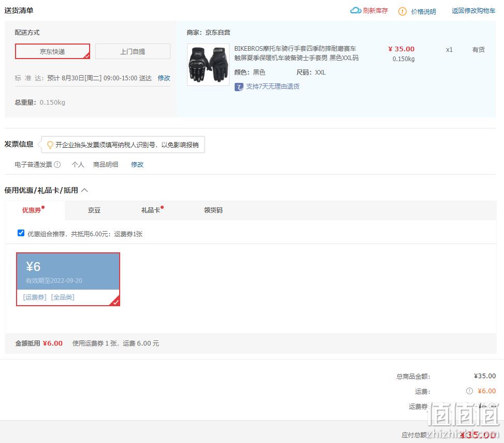Image resolution: width=504 pixels, height=443 pixels.
Task: Click the 个人 invoice title text
Action: coord(78,165)
